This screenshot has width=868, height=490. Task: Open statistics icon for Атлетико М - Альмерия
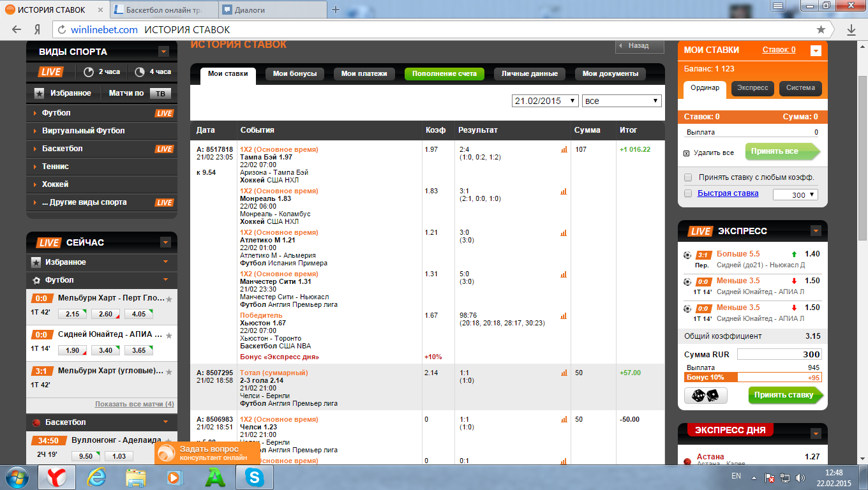(564, 232)
